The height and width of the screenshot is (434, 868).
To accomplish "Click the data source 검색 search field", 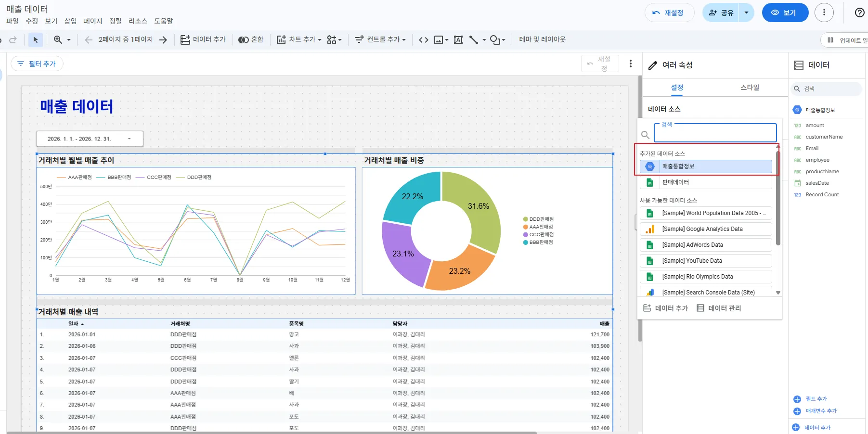I will coord(715,133).
